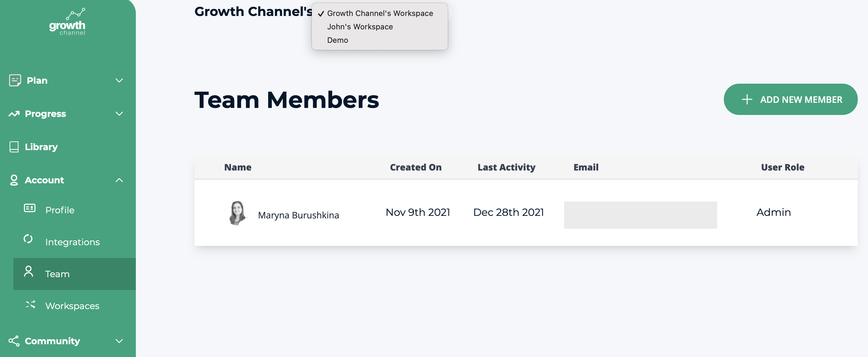The height and width of the screenshot is (357, 868).
Task: Go to the Integrations page
Action: click(72, 242)
